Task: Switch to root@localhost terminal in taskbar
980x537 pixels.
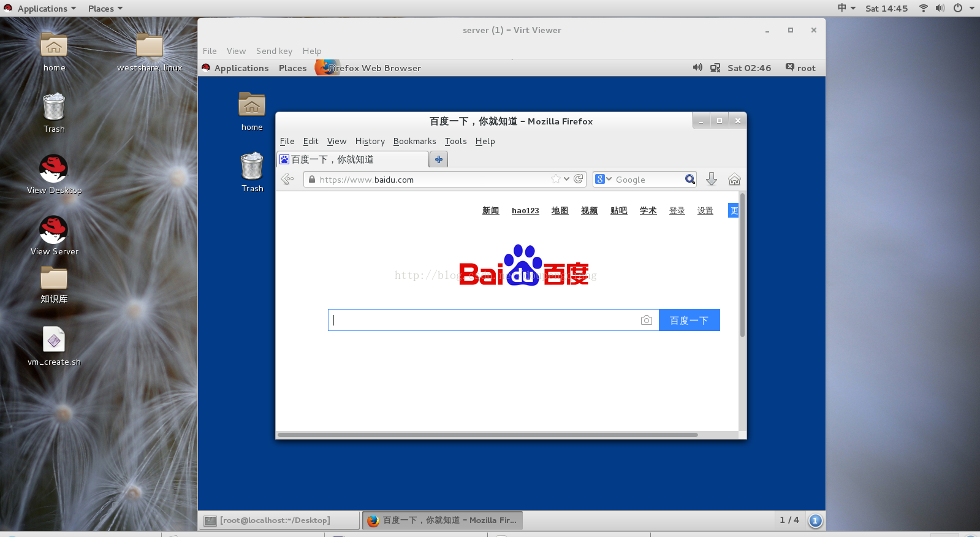Action: pos(279,520)
